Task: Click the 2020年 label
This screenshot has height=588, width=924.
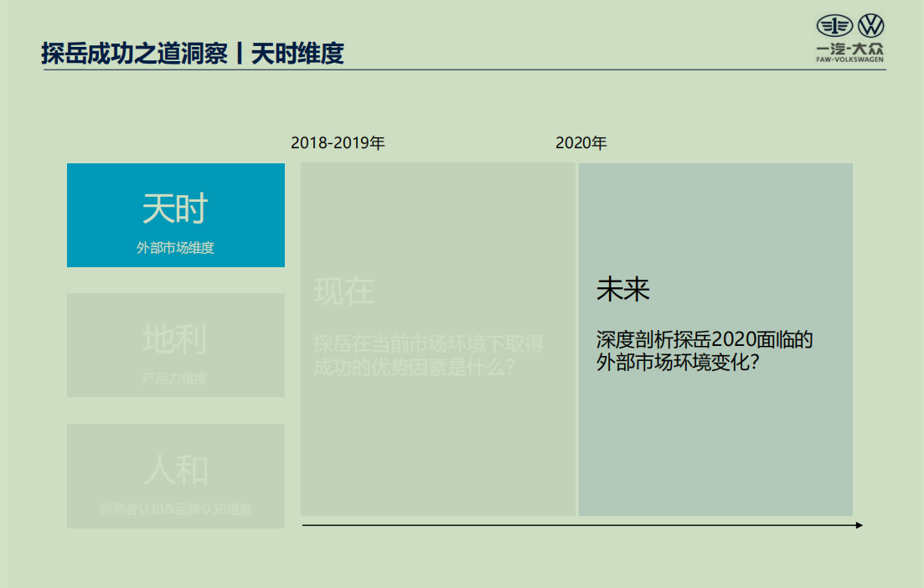Action: coord(581,143)
